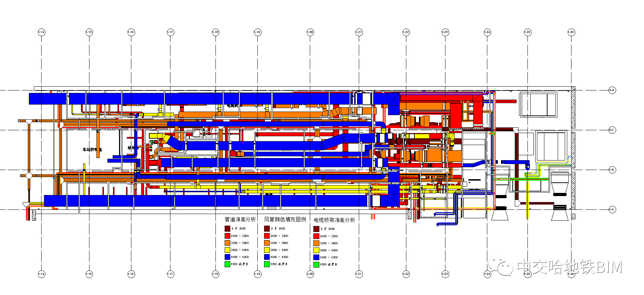Pick orange 3200-3600 swatch under 管道净高分析
The height and width of the screenshot is (295, 644).
coord(227,243)
